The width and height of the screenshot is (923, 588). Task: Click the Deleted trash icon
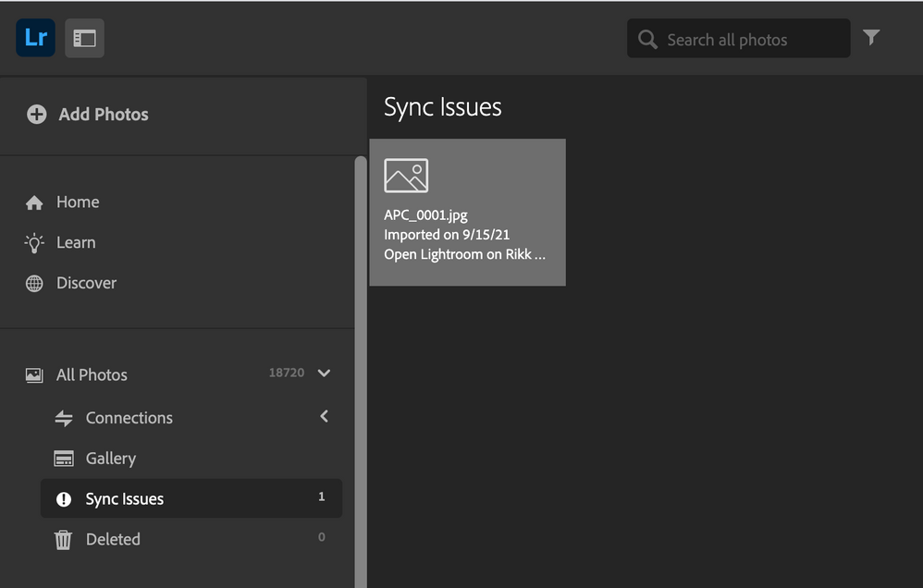pos(63,540)
